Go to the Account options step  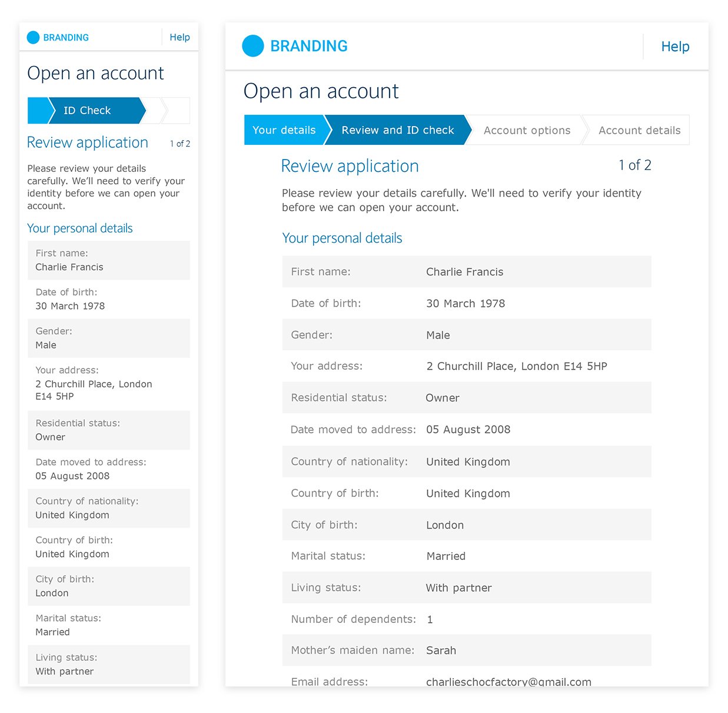527,130
